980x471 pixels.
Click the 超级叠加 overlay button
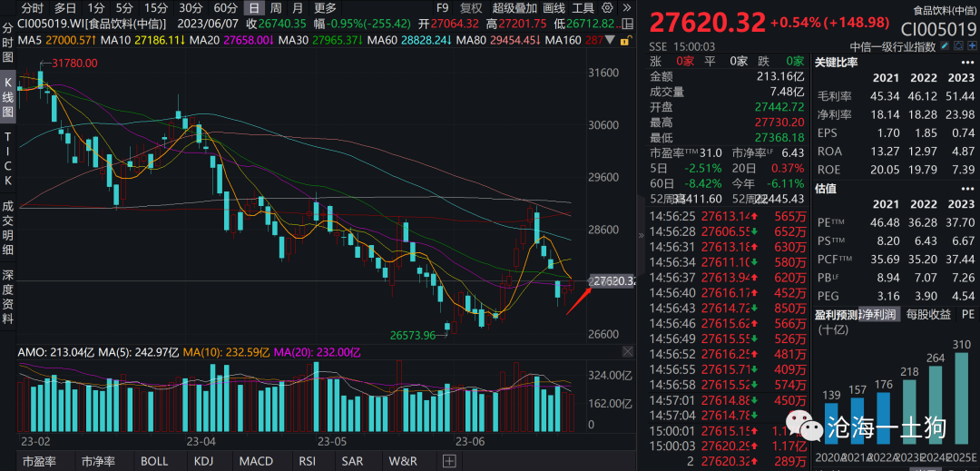(x=514, y=7)
